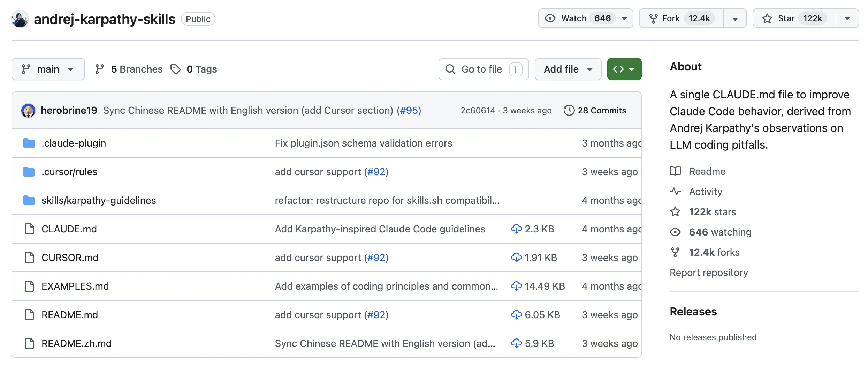Image resolution: width=868 pixels, height=365 pixels.
Task: Click the tag icon beside 0 Tags
Action: 175,69
